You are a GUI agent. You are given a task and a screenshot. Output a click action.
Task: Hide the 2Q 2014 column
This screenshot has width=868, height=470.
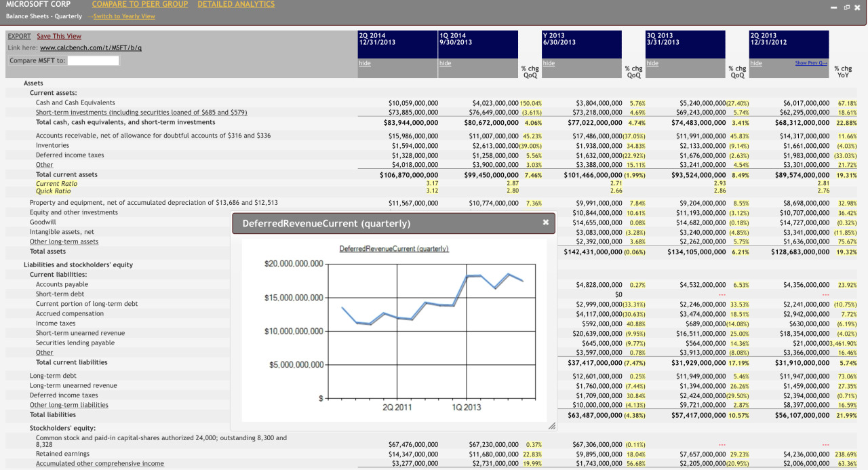click(x=364, y=63)
